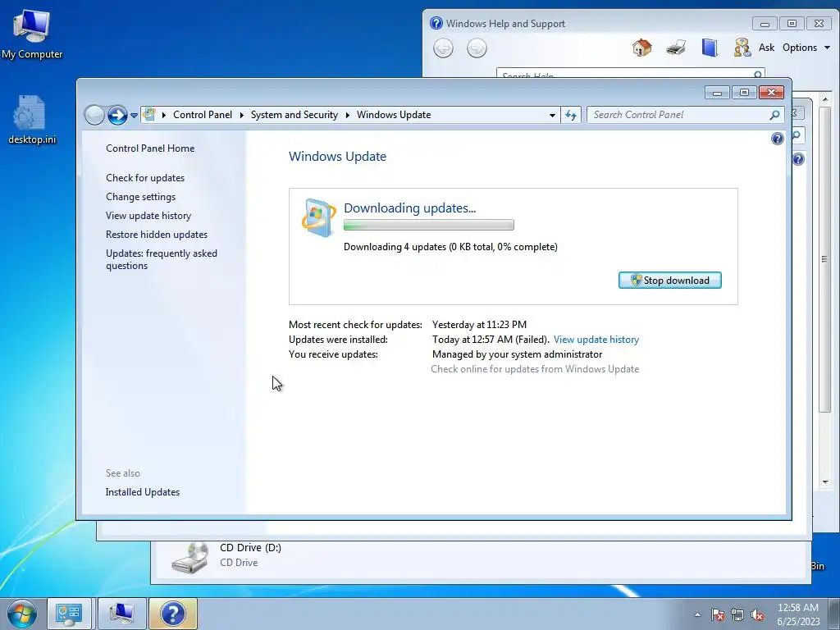Click Control Panel taskbar button
The width and height of the screenshot is (840, 630).
pyautogui.click(x=69, y=614)
